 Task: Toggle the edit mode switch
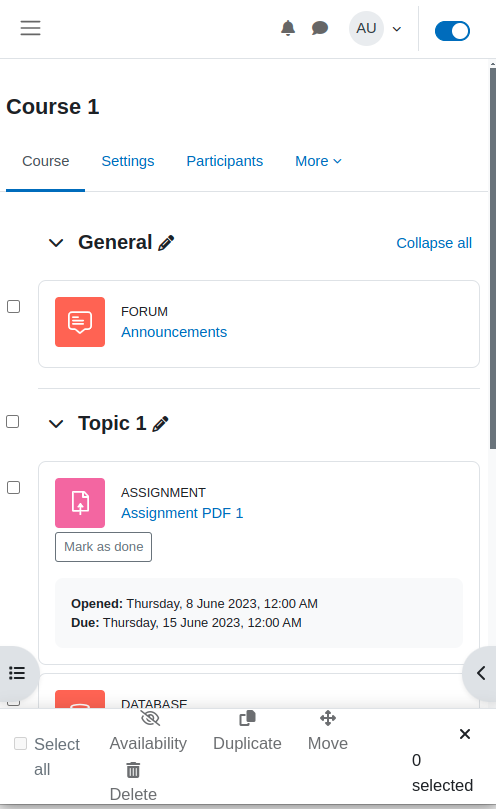pyautogui.click(x=452, y=30)
